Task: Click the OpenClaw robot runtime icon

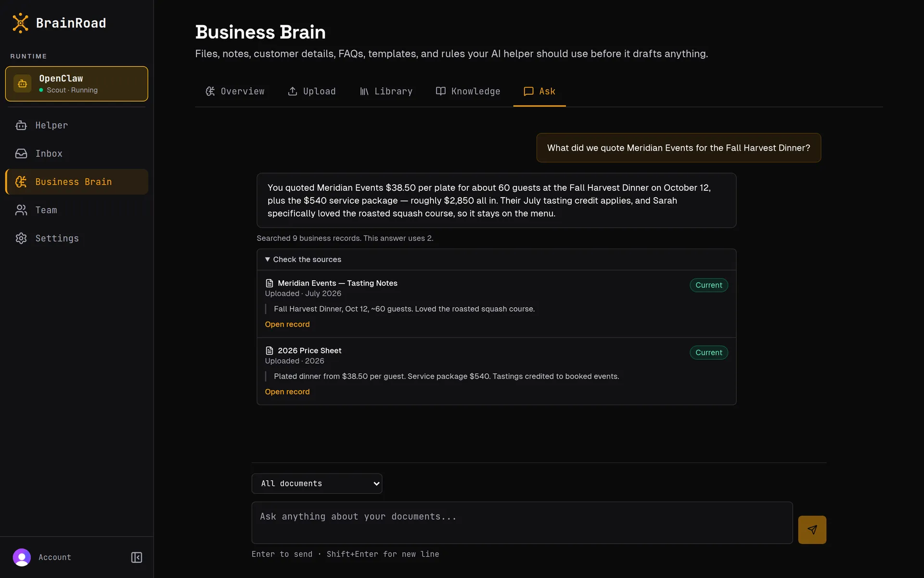Action: click(22, 84)
